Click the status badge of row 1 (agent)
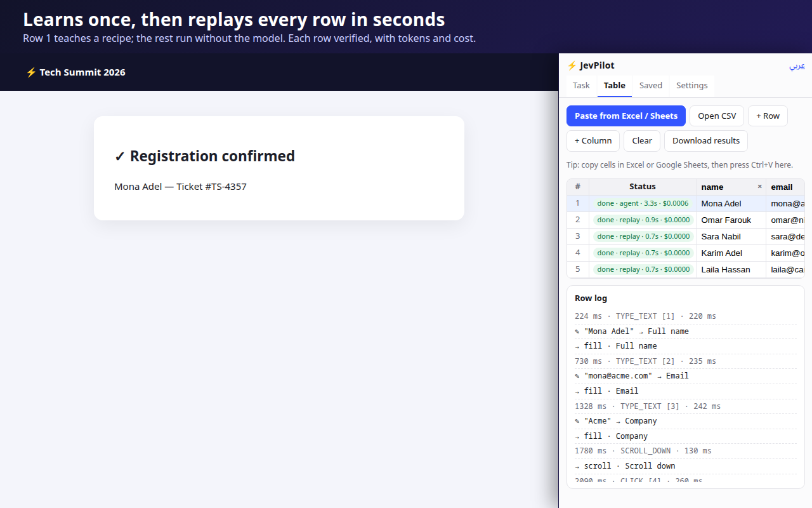This screenshot has width=812, height=508. click(643, 204)
